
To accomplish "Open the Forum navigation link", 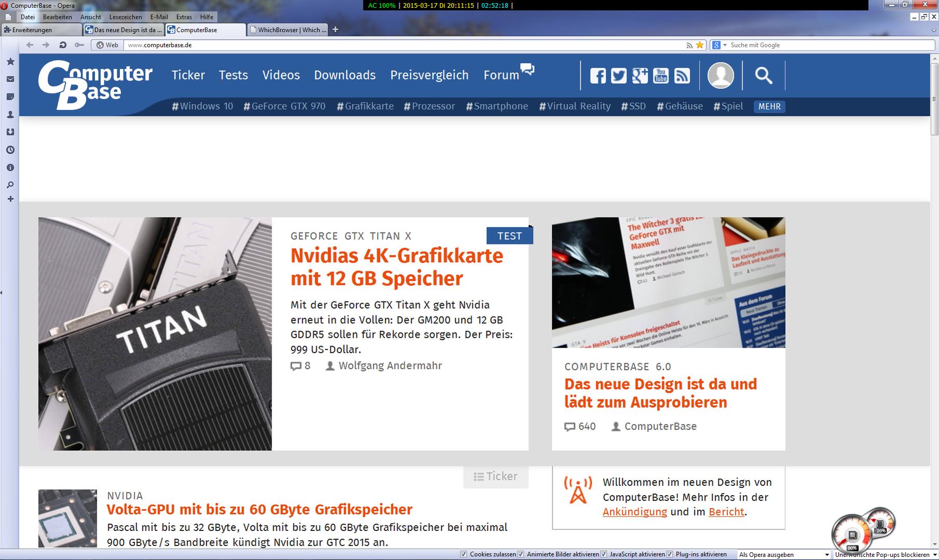I will [501, 75].
